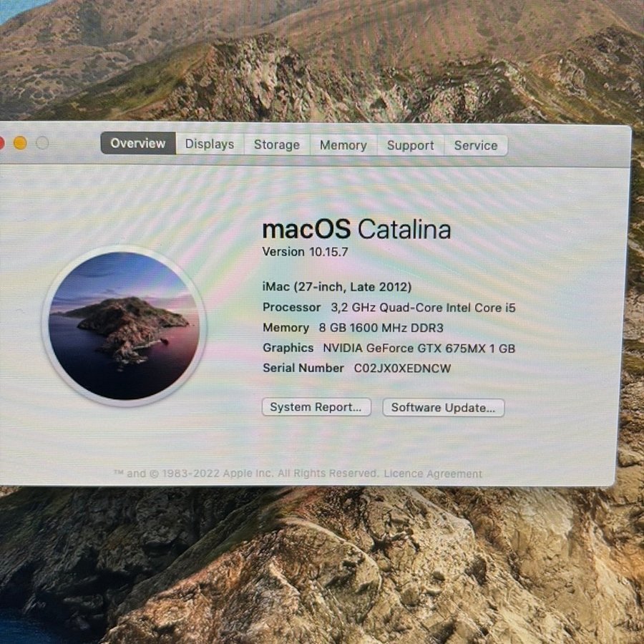The width and height of the screenshot is (644, 644).
Task: Click the circular Catalina island image
Action: click(x=124, y=326)
